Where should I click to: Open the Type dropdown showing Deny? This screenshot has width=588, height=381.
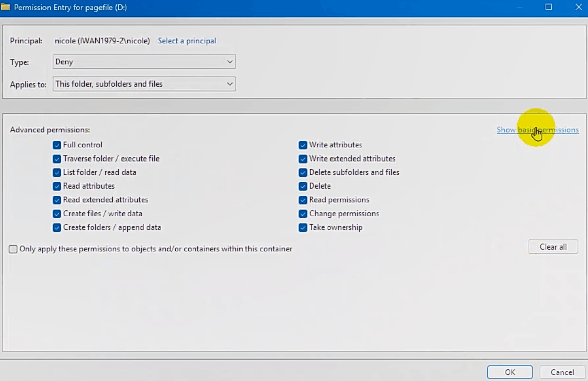point(144,61)
